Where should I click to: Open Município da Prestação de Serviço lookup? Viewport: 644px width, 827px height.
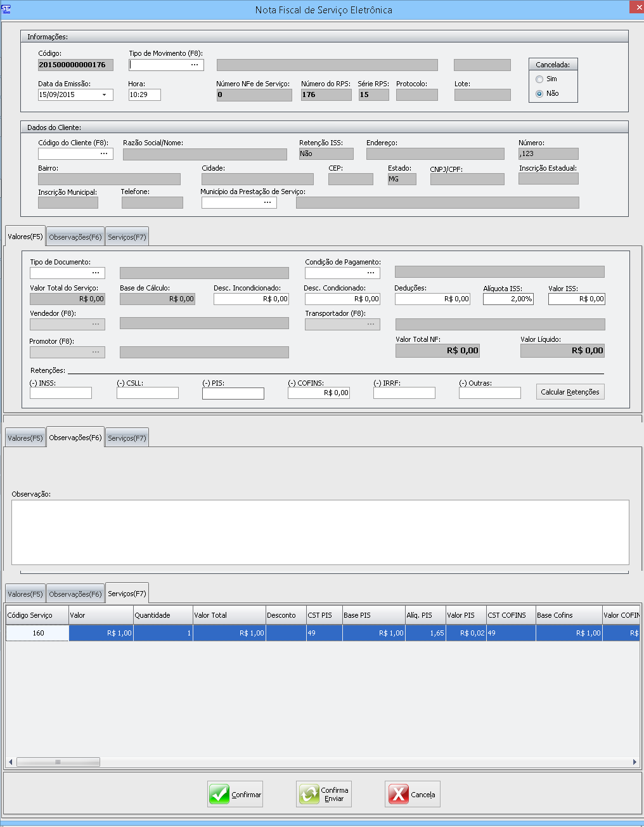tap(267, 202)
